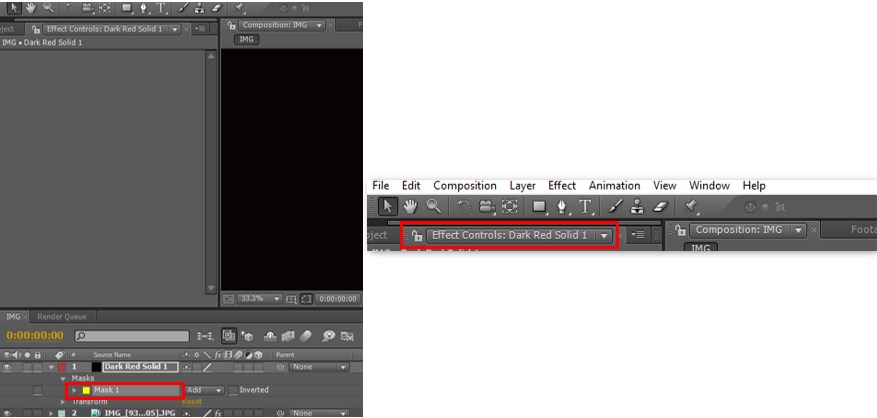877x418 pixels.
Task: Toggle Region of Interest in the composition viewer
Action: (307, 299)
